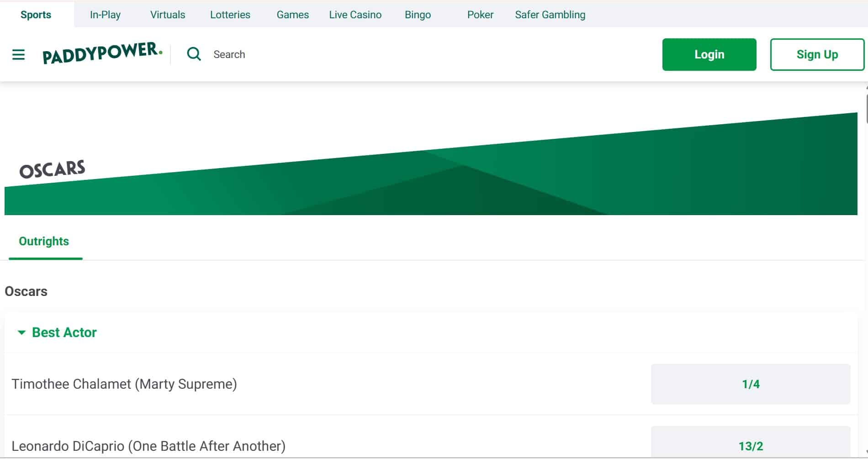Click the Sign Up button

pyautogui.click(x=817, y=54)
